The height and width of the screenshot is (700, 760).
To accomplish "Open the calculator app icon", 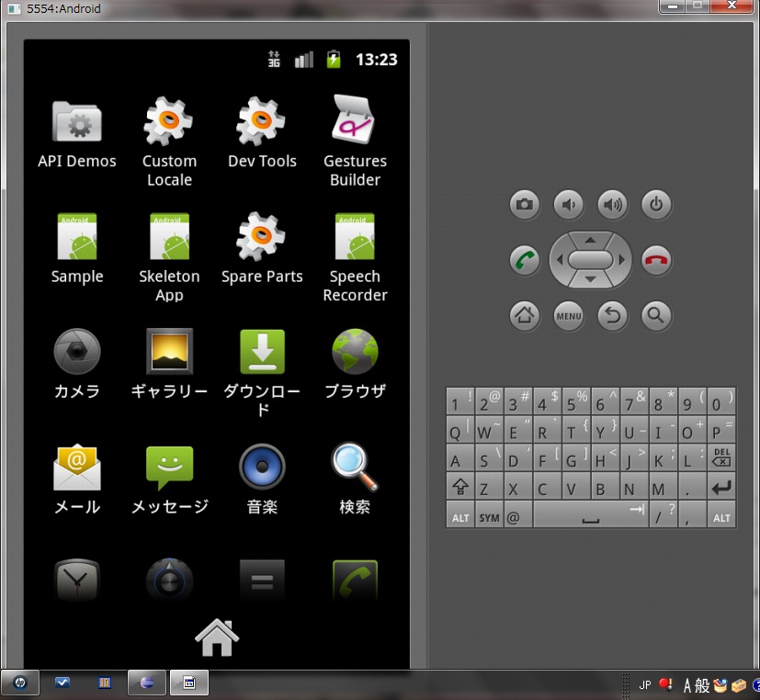I will tap(262, 581).
